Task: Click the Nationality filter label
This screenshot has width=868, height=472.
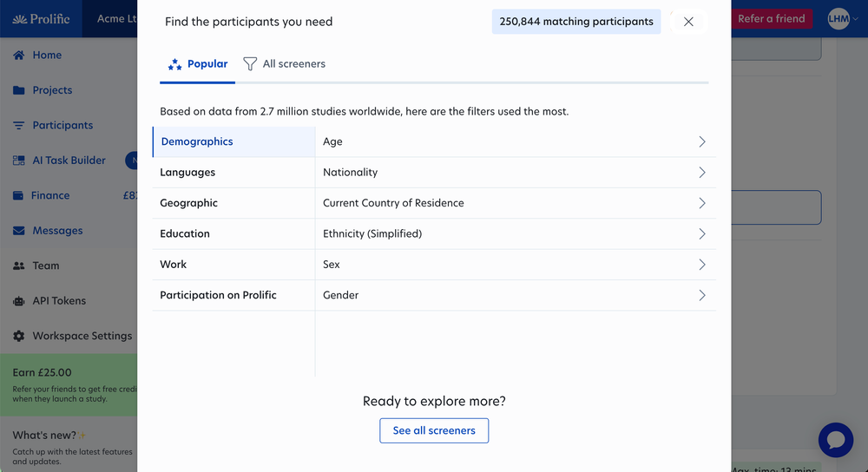Action: 351,173
